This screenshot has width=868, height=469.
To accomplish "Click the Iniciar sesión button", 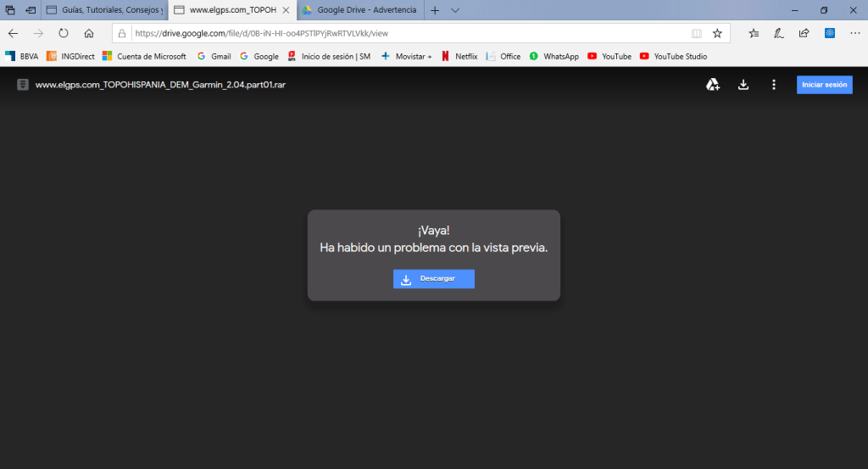I will click(824, 85).
